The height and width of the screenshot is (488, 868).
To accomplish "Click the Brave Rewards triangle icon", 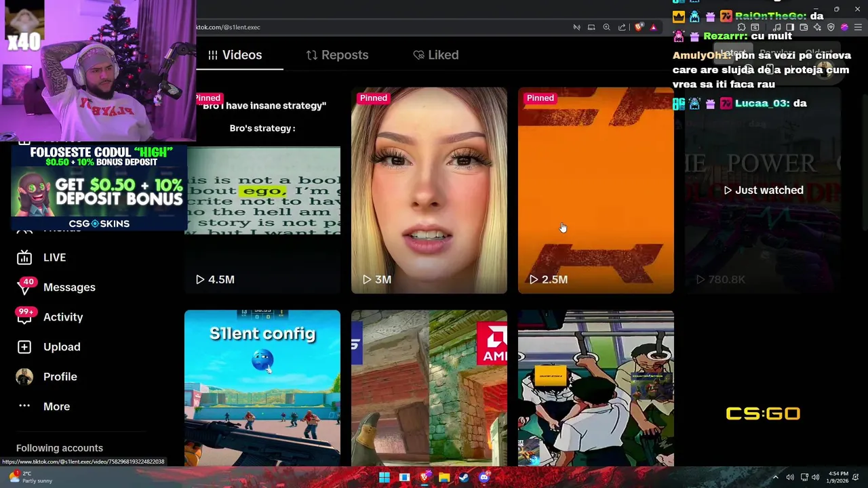I will pos(653,27).
